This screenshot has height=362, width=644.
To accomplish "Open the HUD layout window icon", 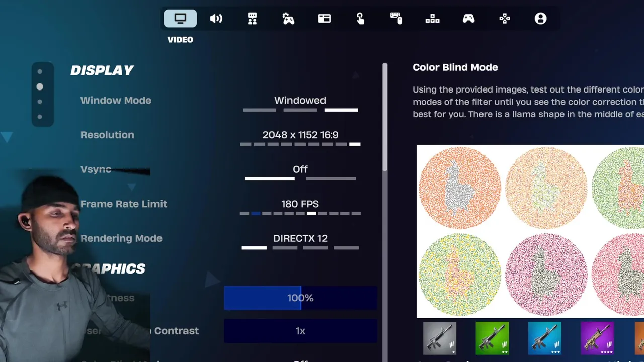I will (x=325, y=19).
